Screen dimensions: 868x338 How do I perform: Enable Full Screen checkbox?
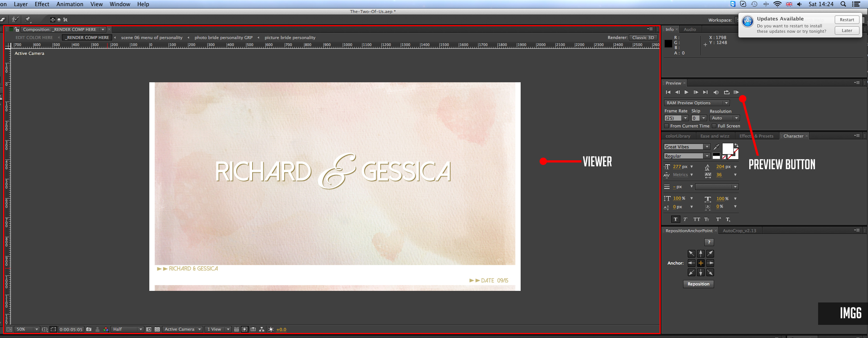coord(714,126)
